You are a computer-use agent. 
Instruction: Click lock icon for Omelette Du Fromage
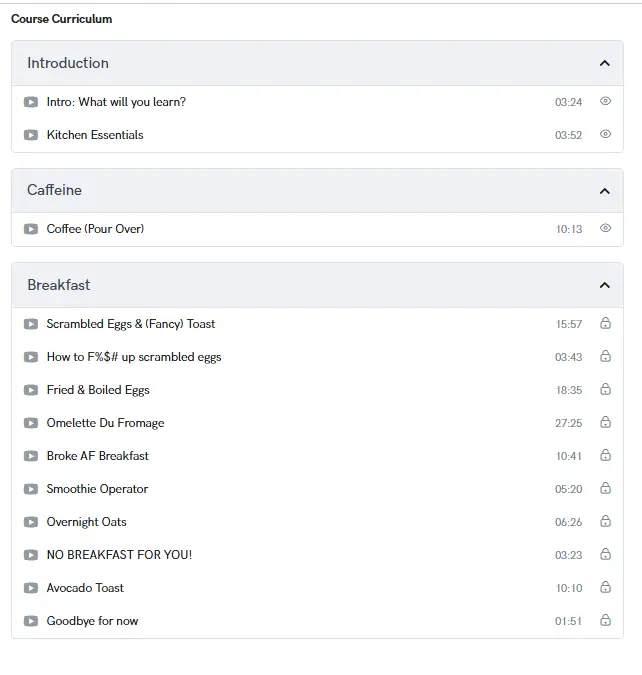[x=605, y=423]
